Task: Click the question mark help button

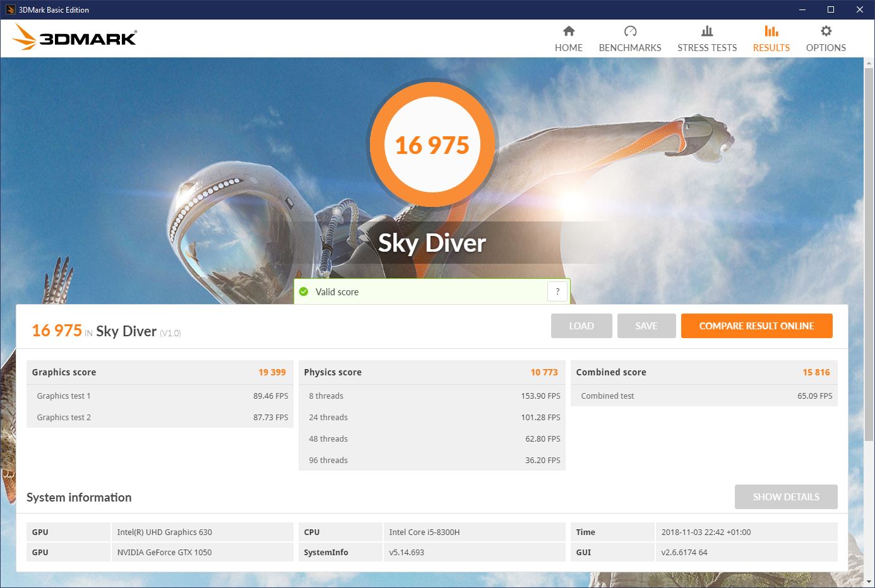Action: click(557, 291)
